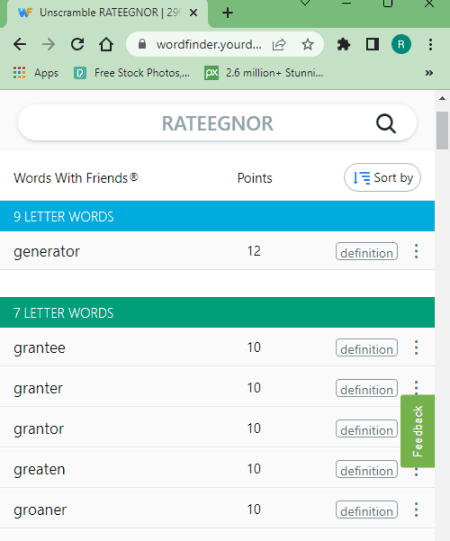Click the vertical scrollbar thumb

[x=442, y=130]
